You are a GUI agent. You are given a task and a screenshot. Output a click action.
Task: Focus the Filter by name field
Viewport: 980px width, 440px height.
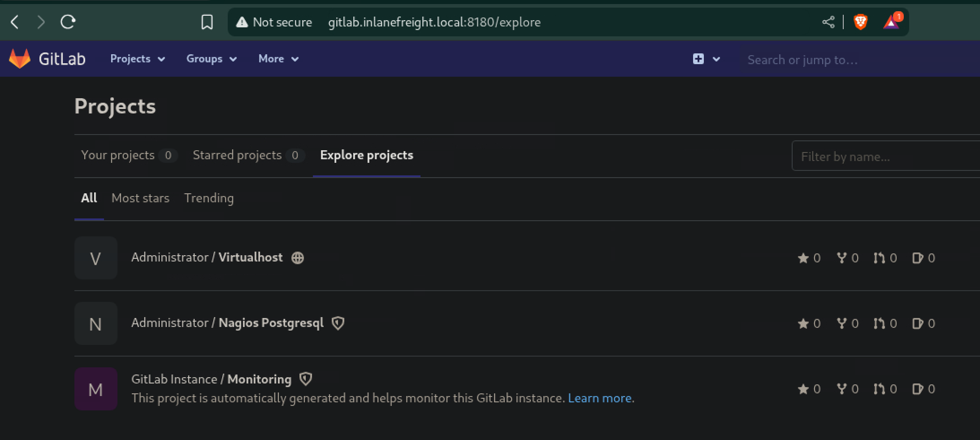(886, 156)
